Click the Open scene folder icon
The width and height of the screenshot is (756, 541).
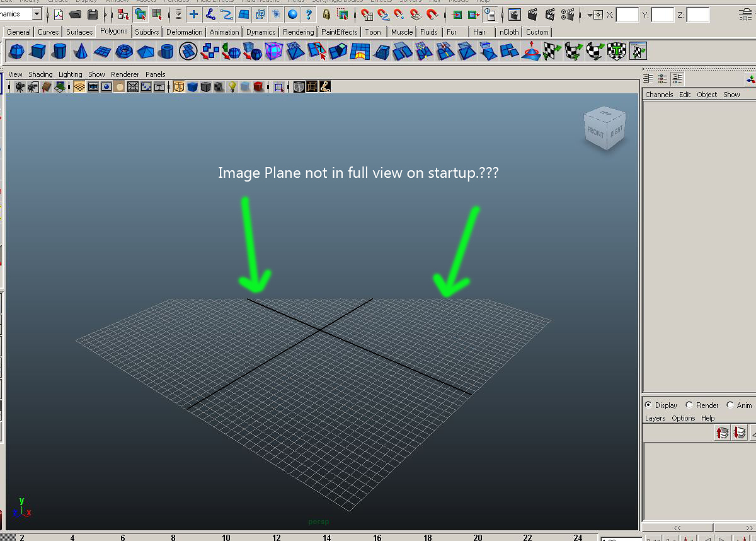(76, 14)
